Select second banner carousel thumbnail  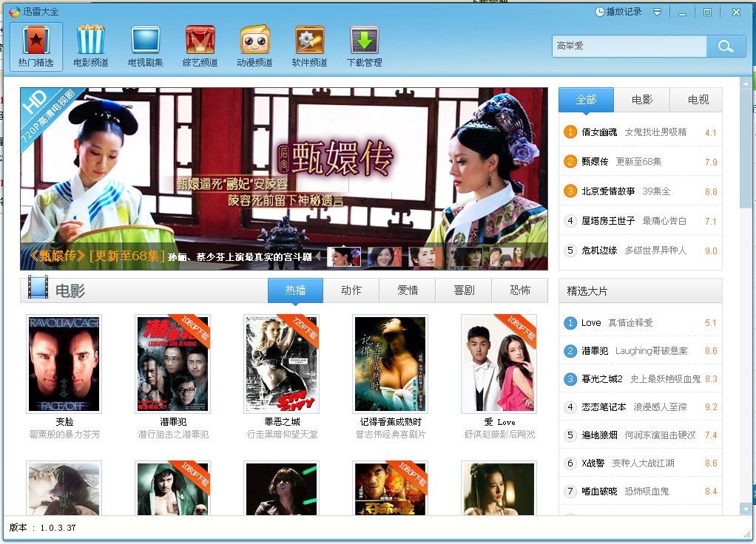click(384, 256)
